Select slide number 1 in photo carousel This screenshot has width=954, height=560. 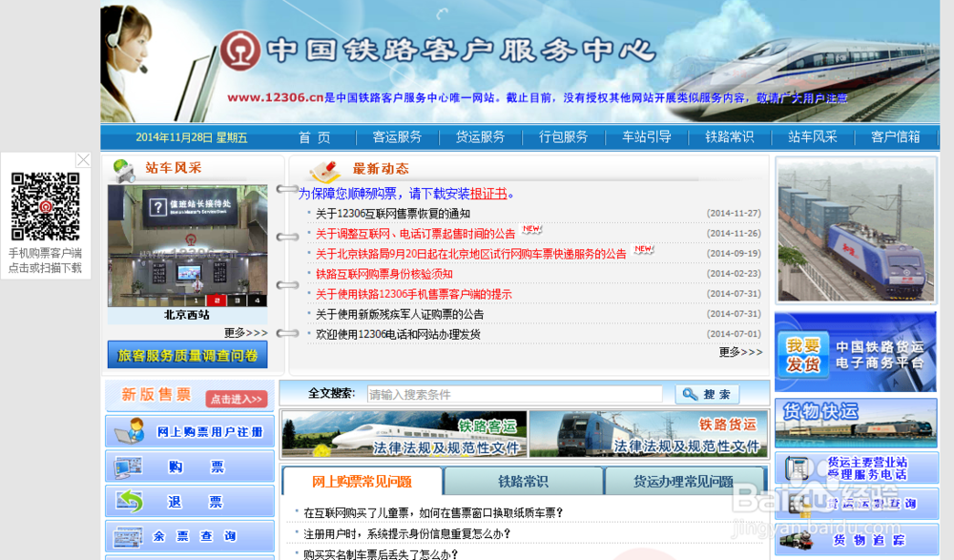click(196, 301)
